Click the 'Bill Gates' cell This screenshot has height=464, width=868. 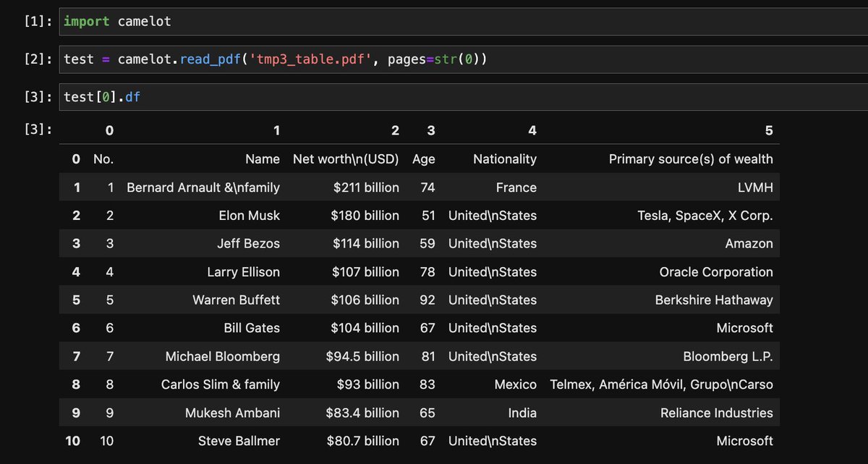pos(252,328)
